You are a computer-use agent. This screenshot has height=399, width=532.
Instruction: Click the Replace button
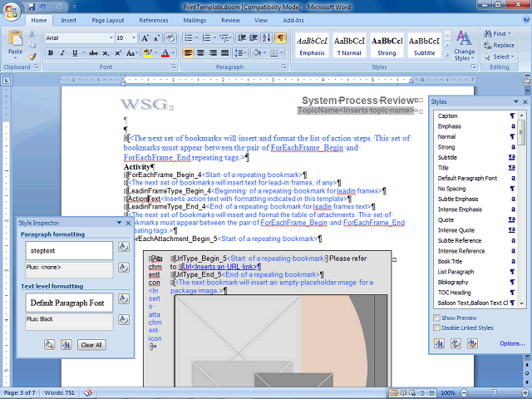(499, 46)
